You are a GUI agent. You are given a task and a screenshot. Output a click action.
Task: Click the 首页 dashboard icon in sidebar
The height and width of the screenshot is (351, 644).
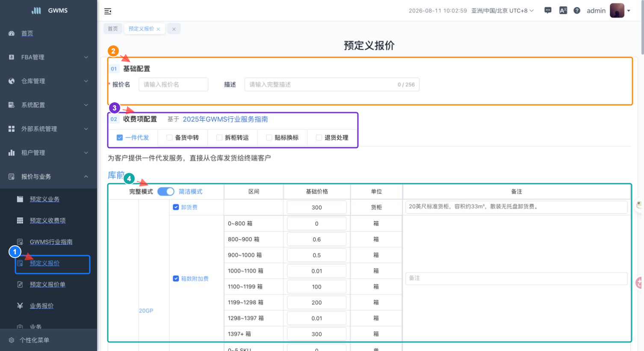pyautogui.click(x=12, y=33)
